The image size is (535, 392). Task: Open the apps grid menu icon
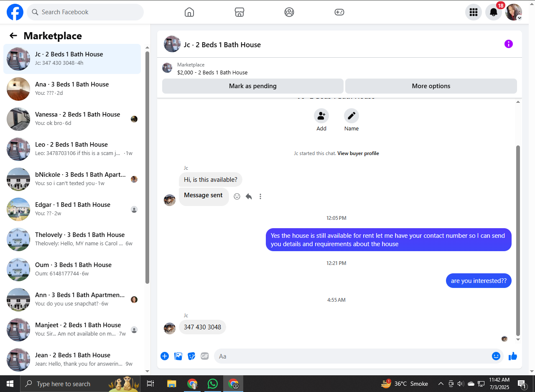tap(474, 12)
